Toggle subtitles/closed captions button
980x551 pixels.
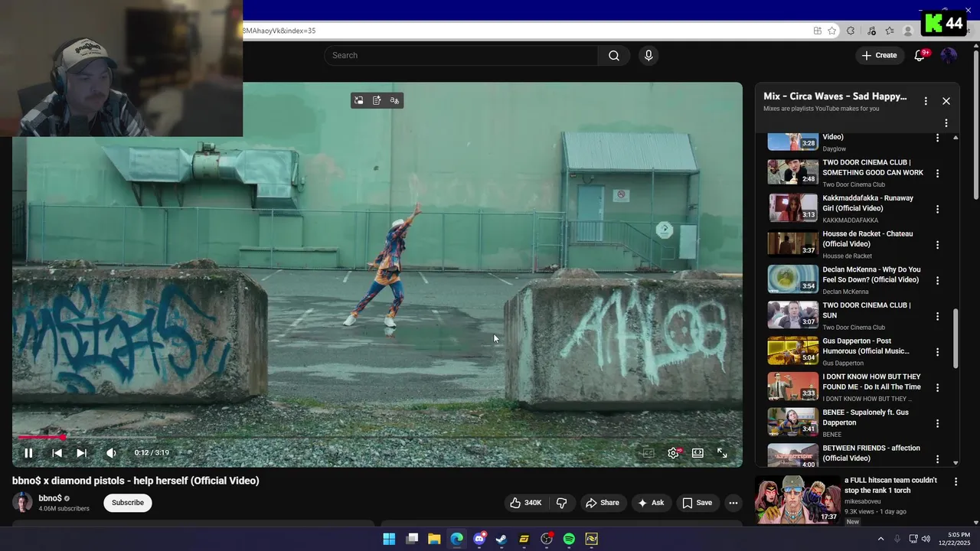pyautogui.click(x=648, y=453)
